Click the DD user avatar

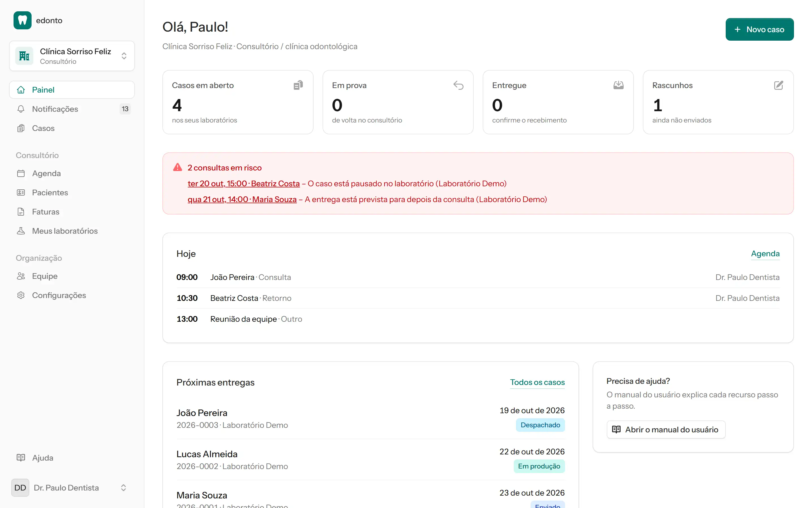[20, 487]
